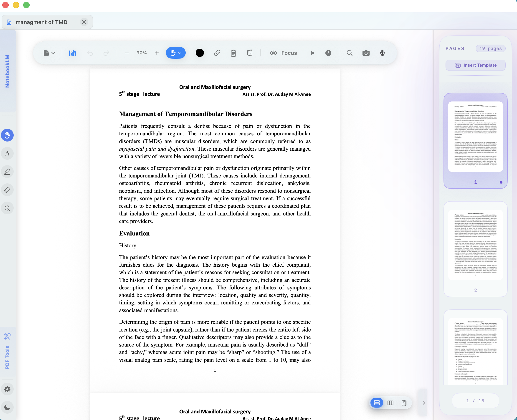Zoom in with the plus button

tap(157, 53)
